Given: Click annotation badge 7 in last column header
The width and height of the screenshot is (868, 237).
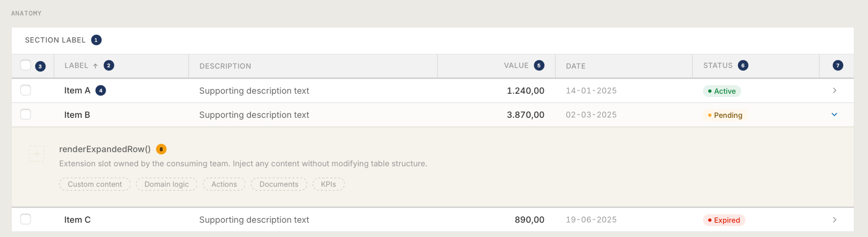Looking at the screenshot, I should 837,66.
